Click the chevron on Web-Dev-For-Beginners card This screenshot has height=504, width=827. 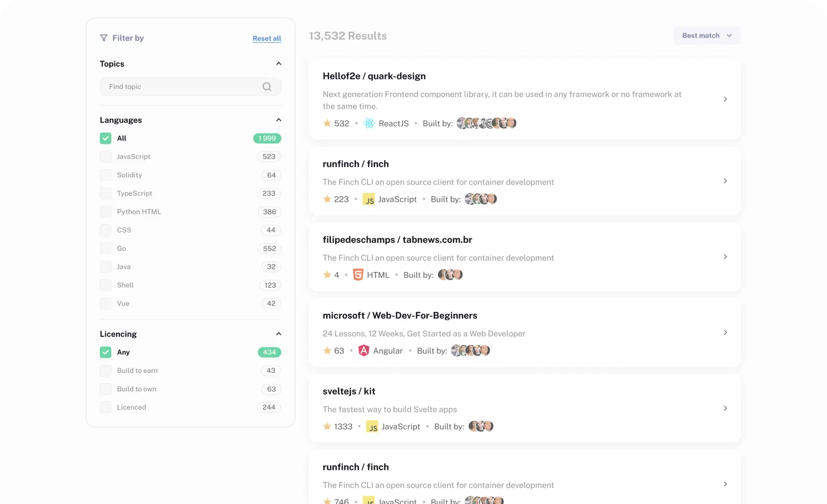coord(725,332)
